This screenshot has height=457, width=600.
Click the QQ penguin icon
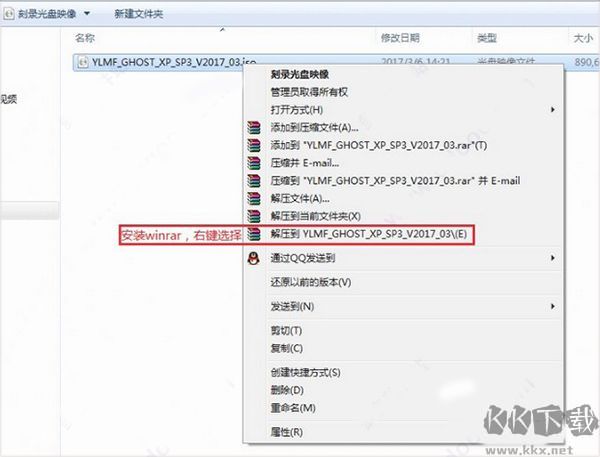click(253, 258)
